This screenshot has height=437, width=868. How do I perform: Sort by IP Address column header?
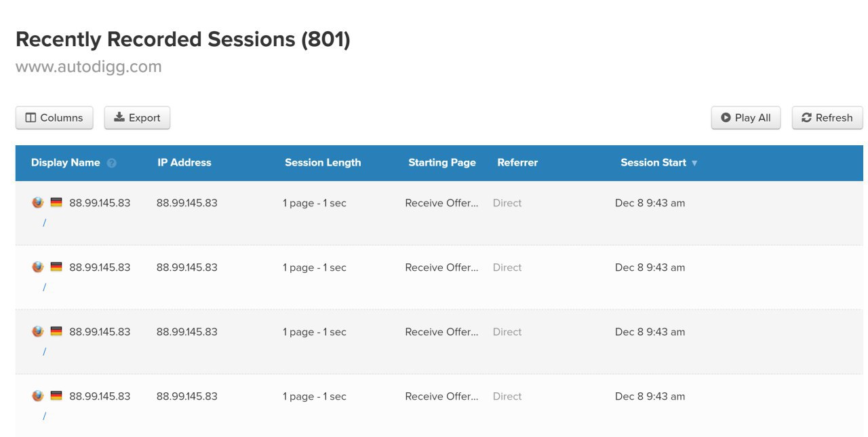(184, 163)
